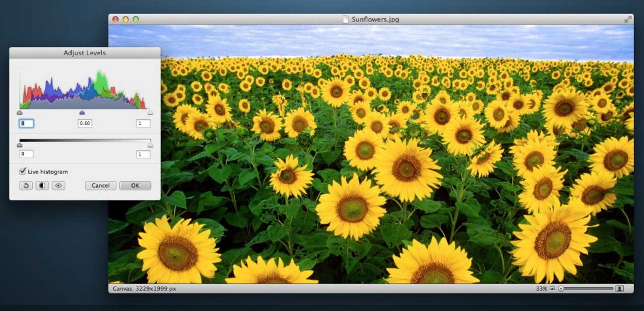Image resolution: width=644 pixels, height=311 pixels.
Task: Click the small zoom-out image icon
Action: tap(552, 289)
